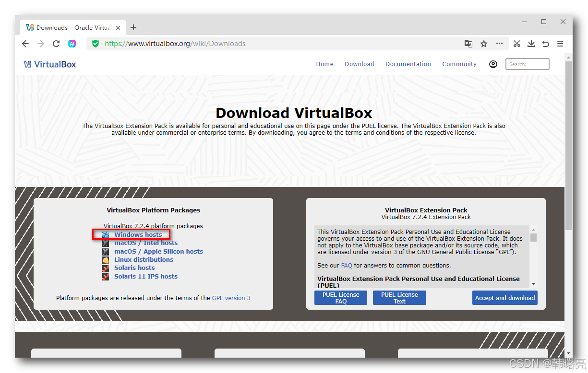
Task: Open the downloads icon in toolbar
Action: coord(531,44)
